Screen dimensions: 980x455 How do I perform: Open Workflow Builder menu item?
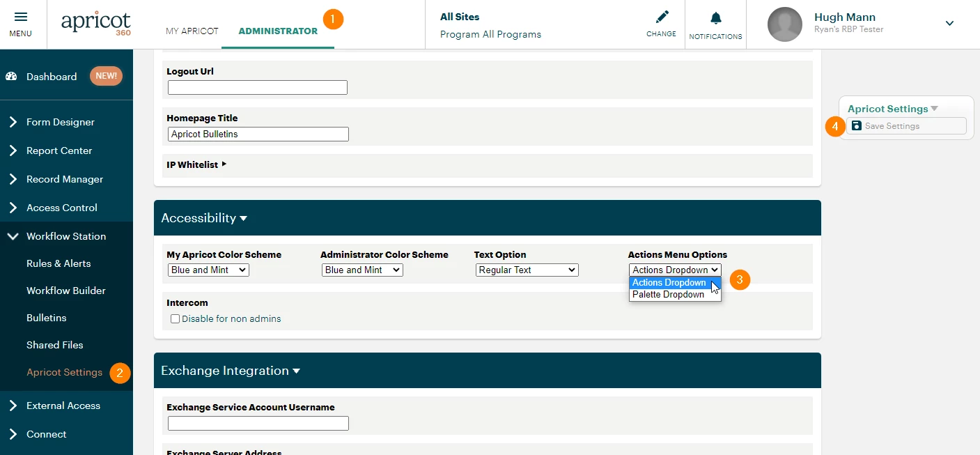tap(66, 291)
